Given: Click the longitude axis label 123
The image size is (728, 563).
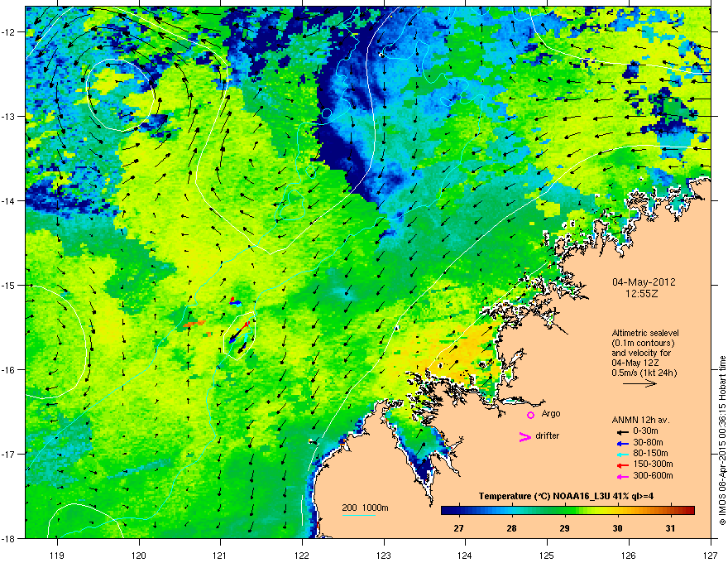Looking at the screenshot, I should click(384, 555).
